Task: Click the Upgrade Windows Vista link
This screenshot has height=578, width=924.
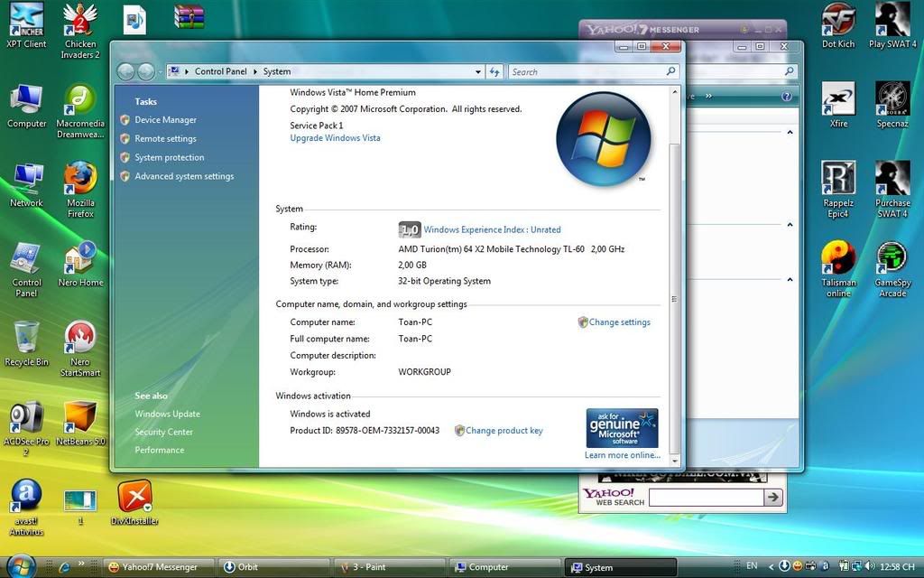Action: click(336, 138)
